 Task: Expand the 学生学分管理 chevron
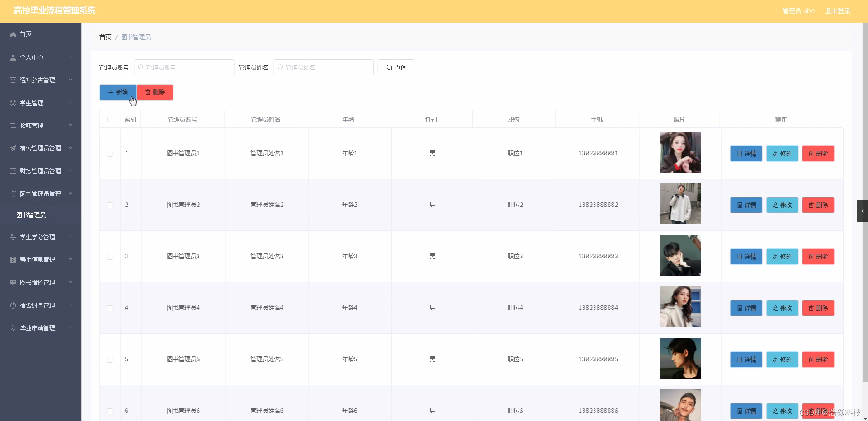71,237
